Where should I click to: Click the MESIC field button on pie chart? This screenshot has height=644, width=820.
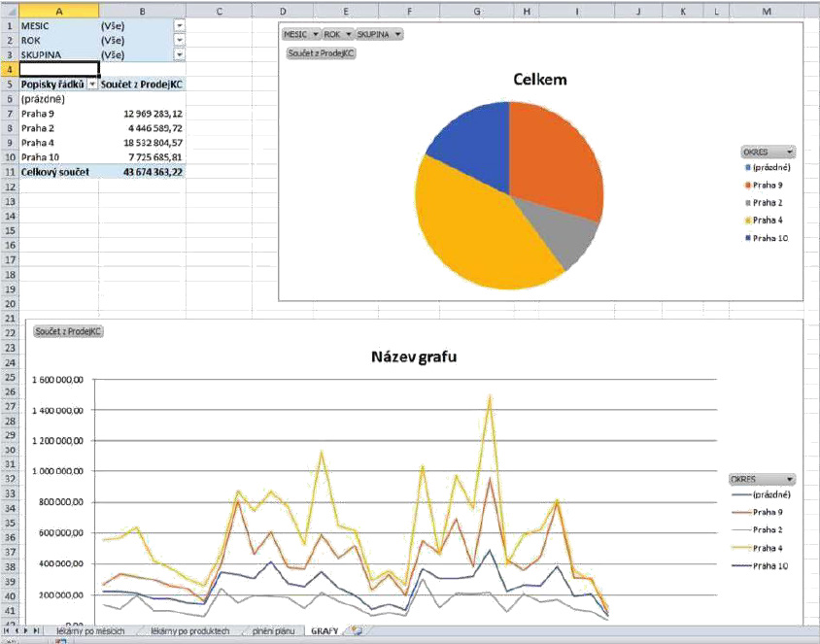point(301,34)
